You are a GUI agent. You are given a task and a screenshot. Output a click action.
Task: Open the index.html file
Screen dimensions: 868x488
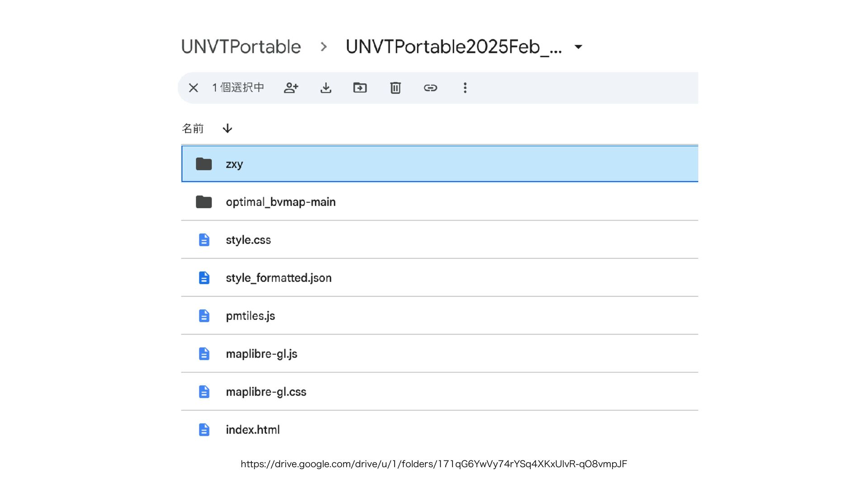pyautogui.click(x=253, y=430)
